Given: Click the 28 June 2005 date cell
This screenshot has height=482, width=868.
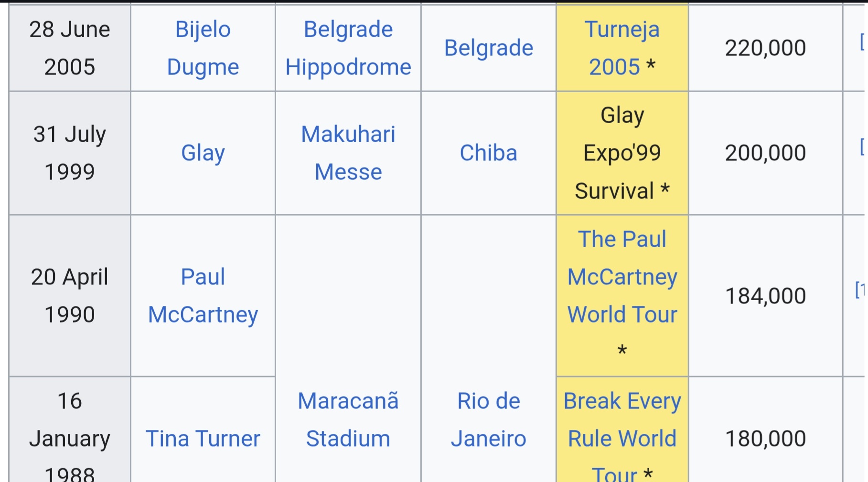Looking at the screenshot, I should tap(70, 48).
